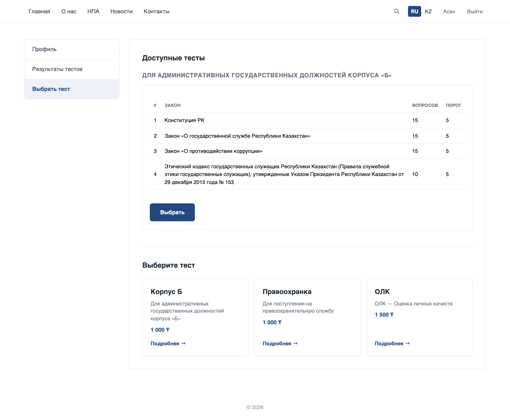The width and height of the screenshot is (510, 420).
Task: Open the search magnifier icon
Action: (397, 11)
